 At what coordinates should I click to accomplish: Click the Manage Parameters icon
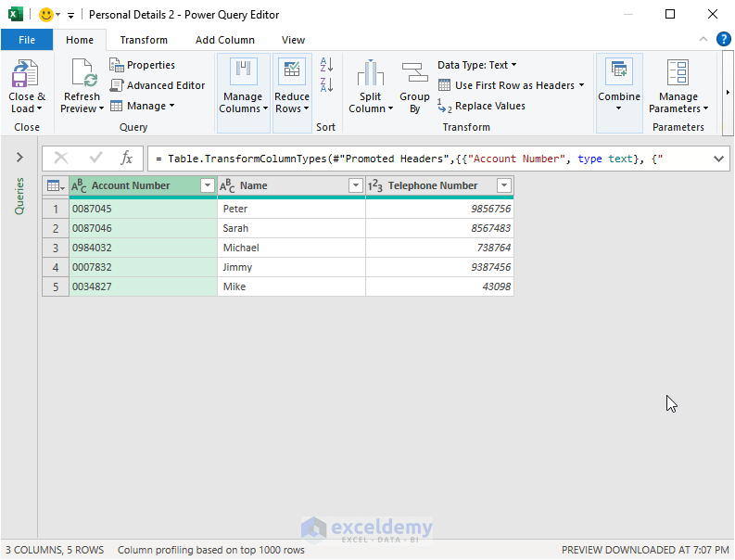tap(678, 72)
